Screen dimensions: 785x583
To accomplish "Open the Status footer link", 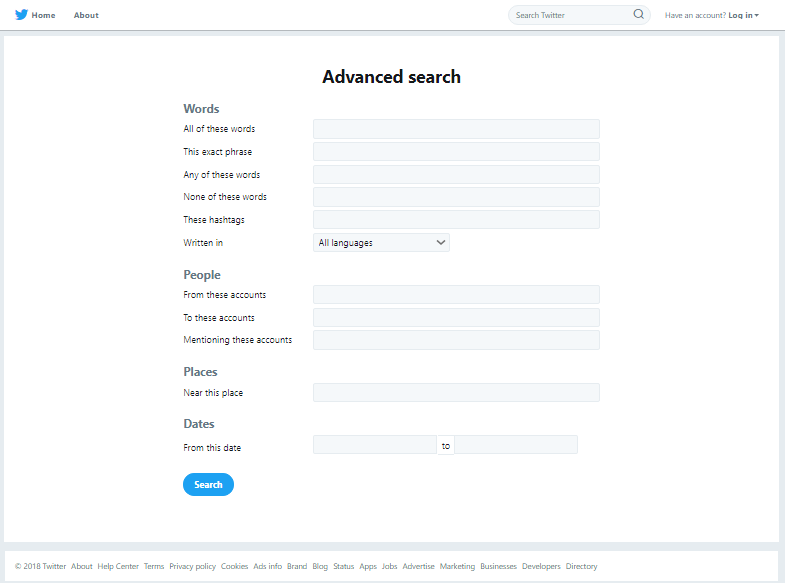I will (343, 566).
